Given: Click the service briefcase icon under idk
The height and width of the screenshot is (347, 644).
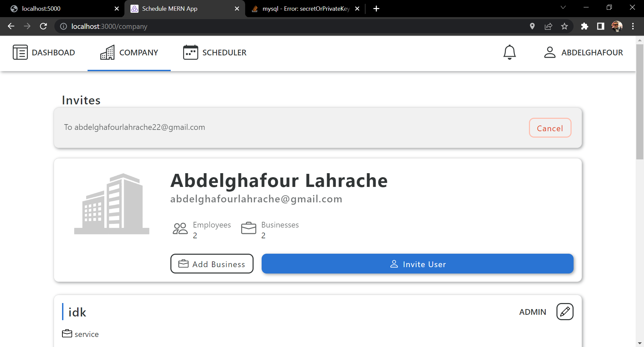Looking at the screenshot, I should click(67, 334).
